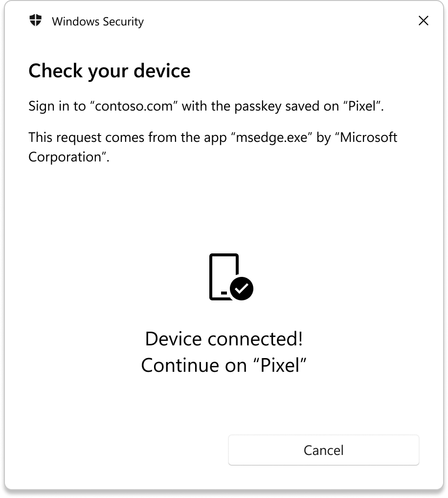Click the "Continue on" instruction text
The height and width of the screenshot is (498, 448).
point(194,365)
